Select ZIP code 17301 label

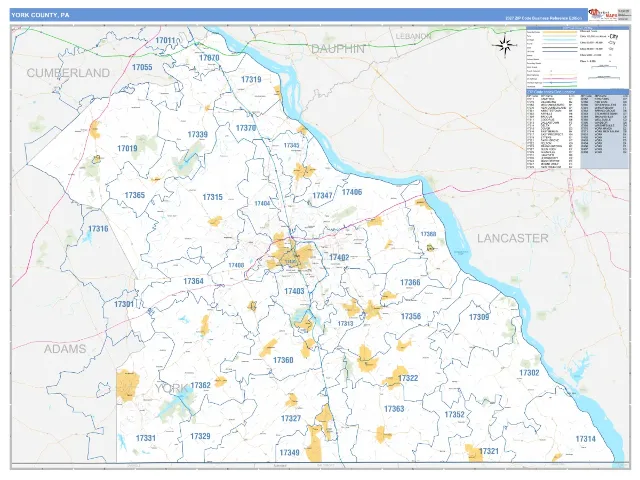pos(124,304)
